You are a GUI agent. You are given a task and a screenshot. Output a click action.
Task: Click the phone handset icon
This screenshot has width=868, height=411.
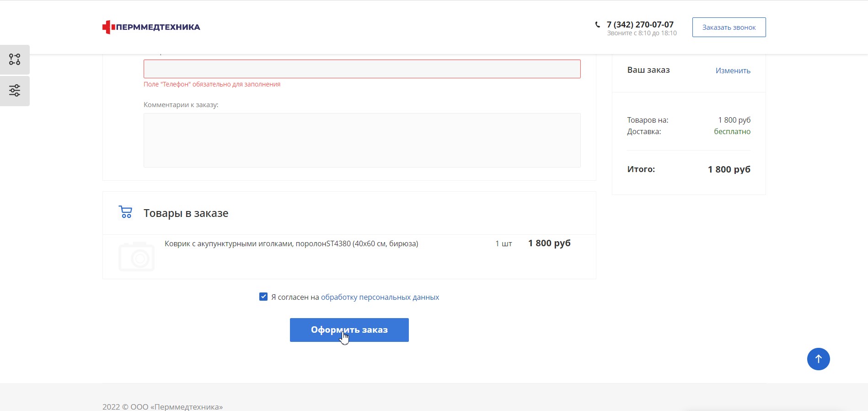click(x=597, y=25)
